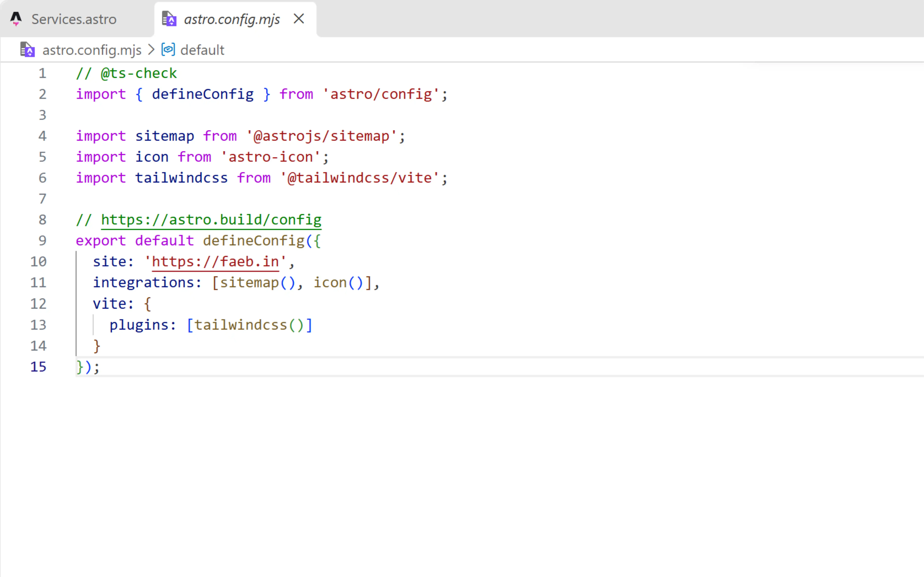Viewport: 924px width, 577px height.
Task: Close the astro.config.mjs tab
Action: [299, 19]
